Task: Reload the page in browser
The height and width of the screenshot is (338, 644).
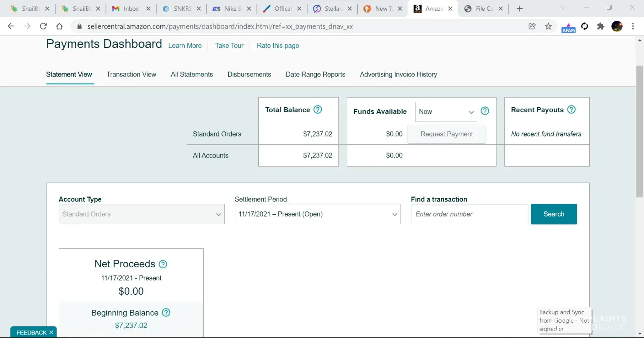Action: [43, 26]
